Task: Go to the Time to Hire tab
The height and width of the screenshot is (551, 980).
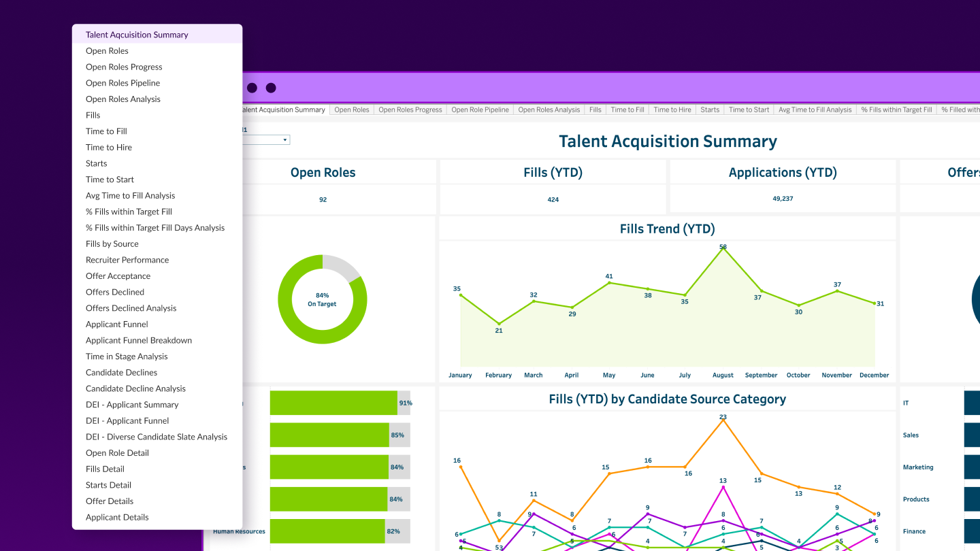Action: tap(672, 110)
